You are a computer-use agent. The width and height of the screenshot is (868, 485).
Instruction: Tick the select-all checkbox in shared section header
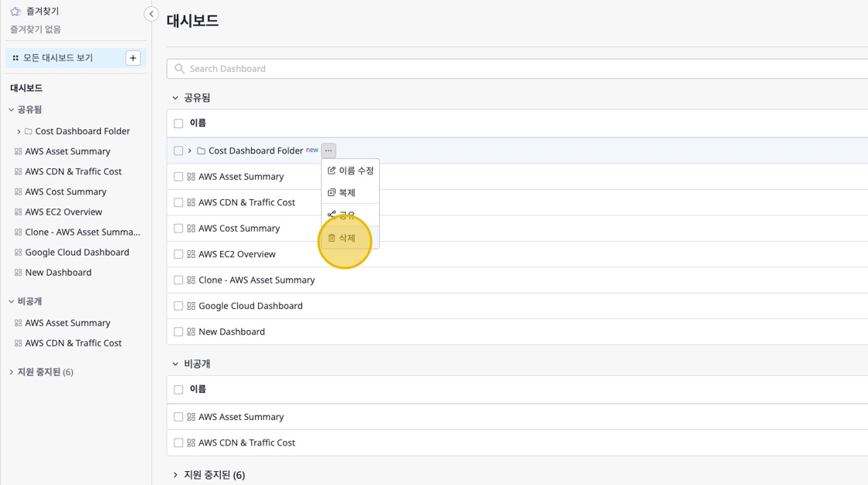click(178, 123)
